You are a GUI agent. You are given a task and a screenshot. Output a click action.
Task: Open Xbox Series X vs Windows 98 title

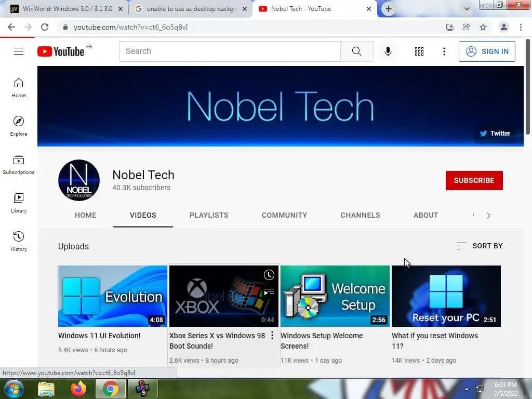click(217, 341)
